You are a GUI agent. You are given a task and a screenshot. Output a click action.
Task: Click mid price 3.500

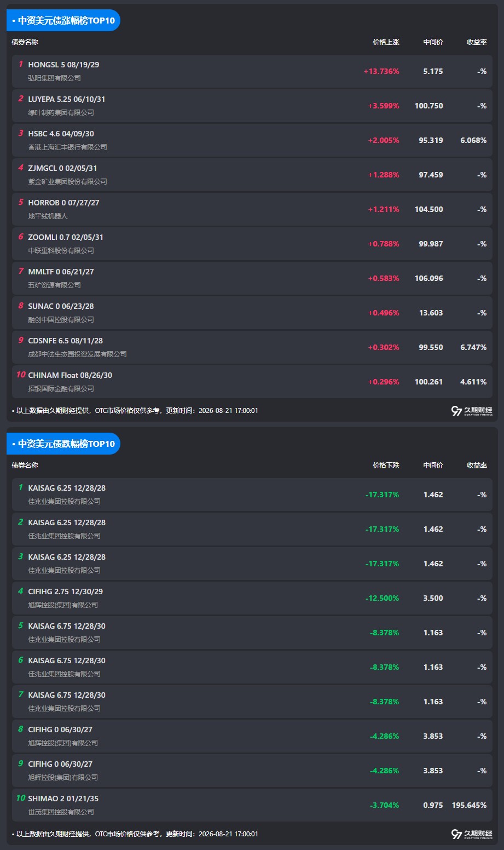[x=433, y=598]
